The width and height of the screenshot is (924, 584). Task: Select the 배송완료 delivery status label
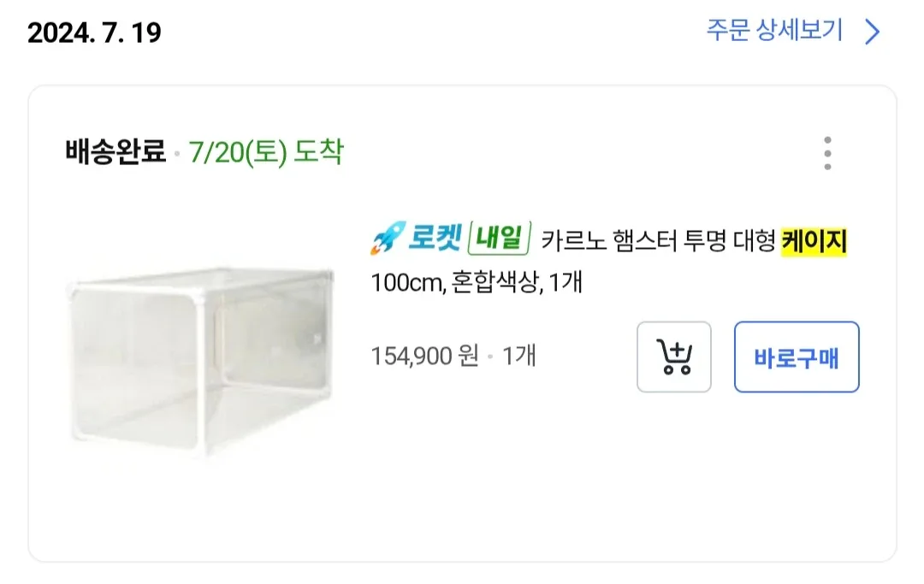point(115,153)
